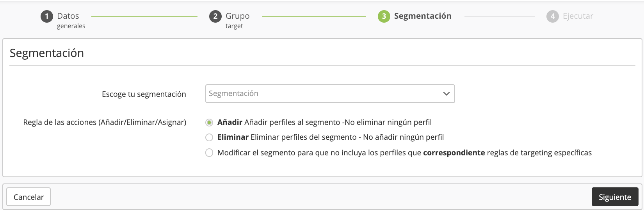This screenshot has height=210, width=644.
Task: Click the Regla de las acciones label
Action: (105, 123)
